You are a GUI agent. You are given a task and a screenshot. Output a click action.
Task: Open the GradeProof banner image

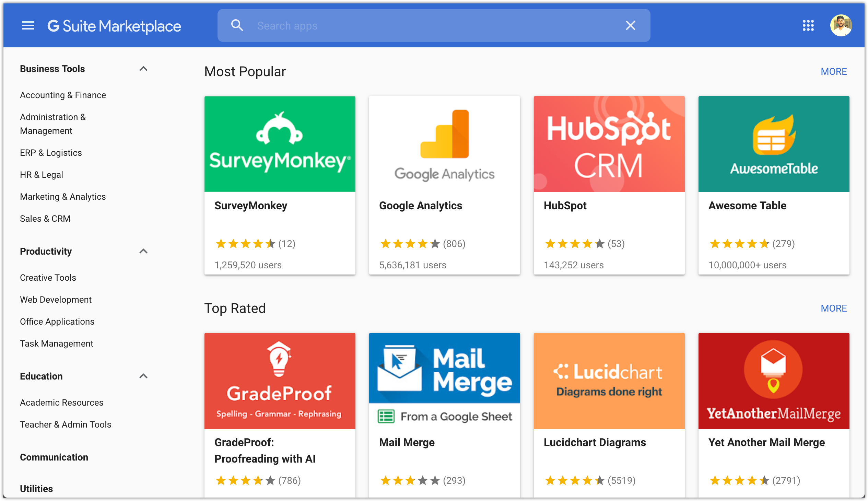point(280,381)
